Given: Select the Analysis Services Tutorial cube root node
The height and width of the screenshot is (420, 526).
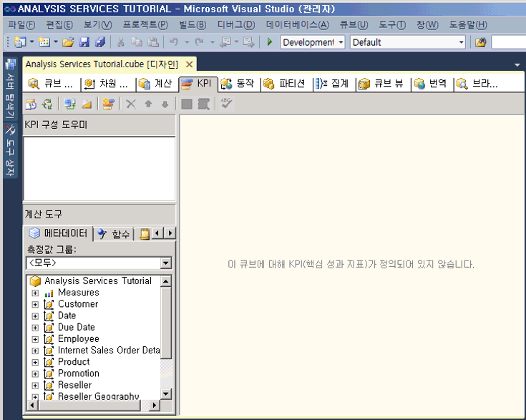Looking at the screenshot, I should [91, 280].
